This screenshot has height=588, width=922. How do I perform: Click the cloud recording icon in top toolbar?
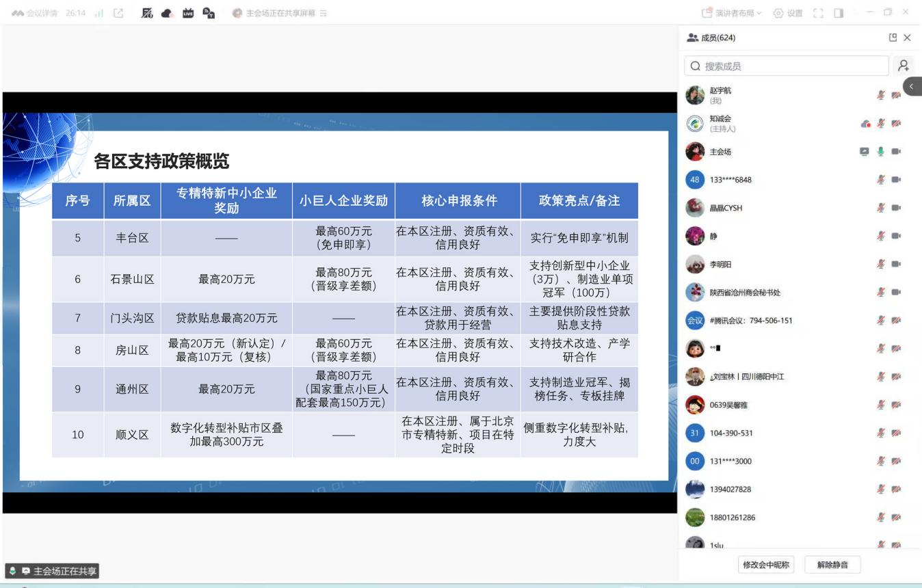point(167,13)
